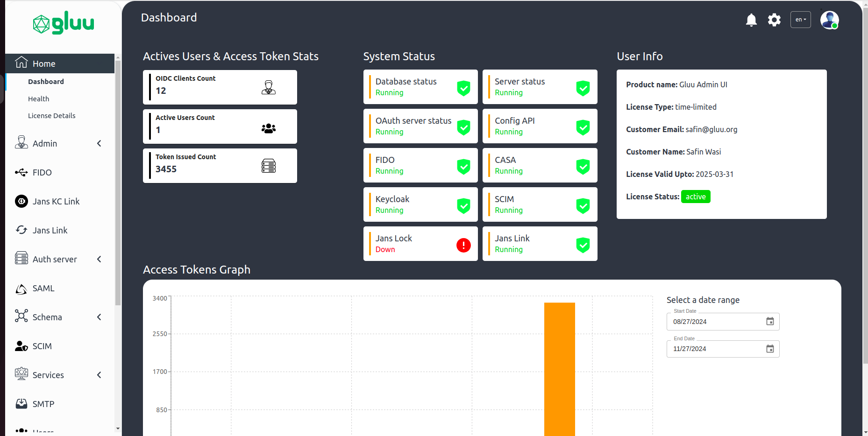868x436 pixels.
Task: Click the Token Issued Count server icon
Action: [269, 166]
